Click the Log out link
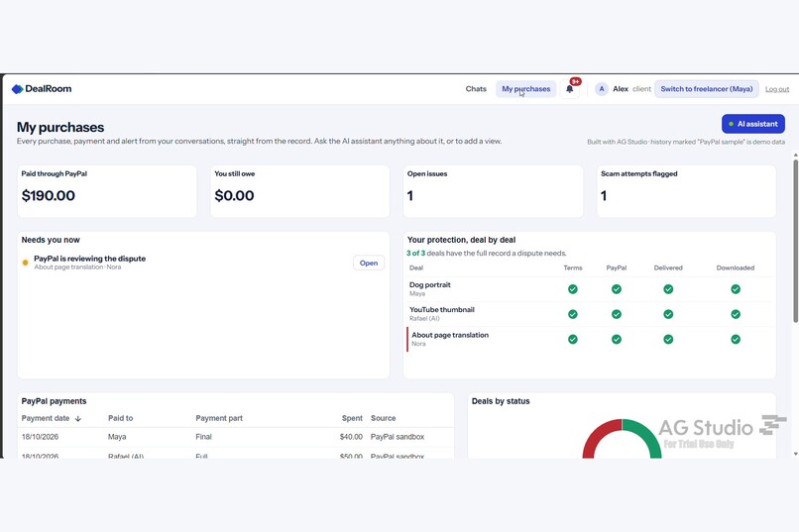This screenshot has width=799, height=532. [777, 89]
